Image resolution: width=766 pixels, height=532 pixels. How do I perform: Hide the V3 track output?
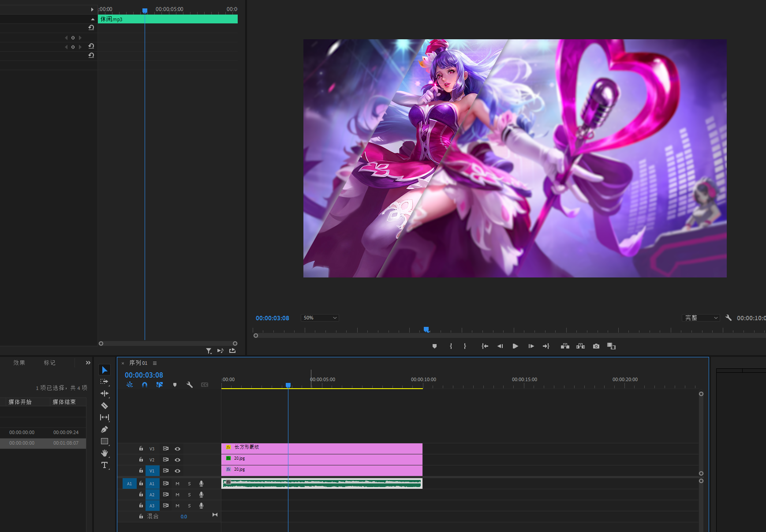click(x=177, y=449)
